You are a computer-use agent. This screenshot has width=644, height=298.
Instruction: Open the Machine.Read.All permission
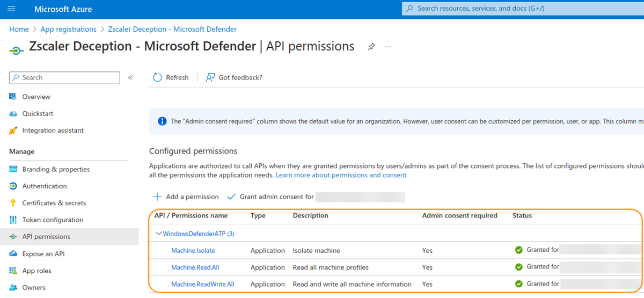click(x=195, y=267)
